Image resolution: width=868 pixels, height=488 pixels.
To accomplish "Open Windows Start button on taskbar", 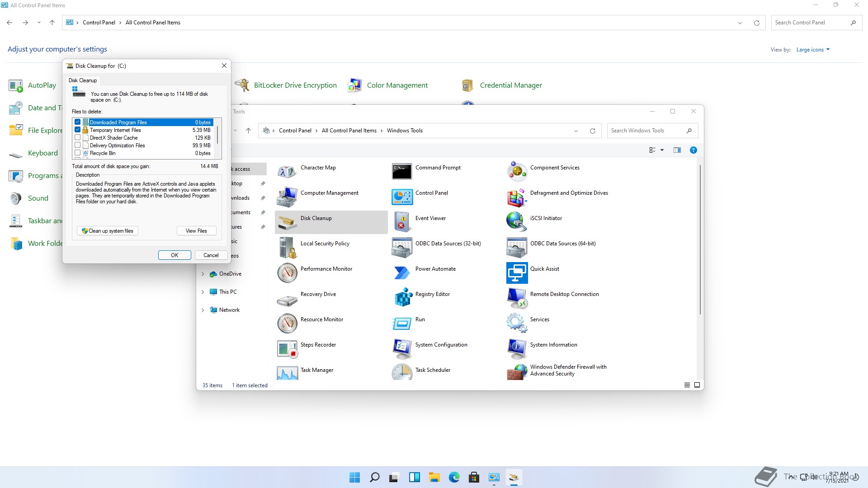I will [x=355, y=477].
